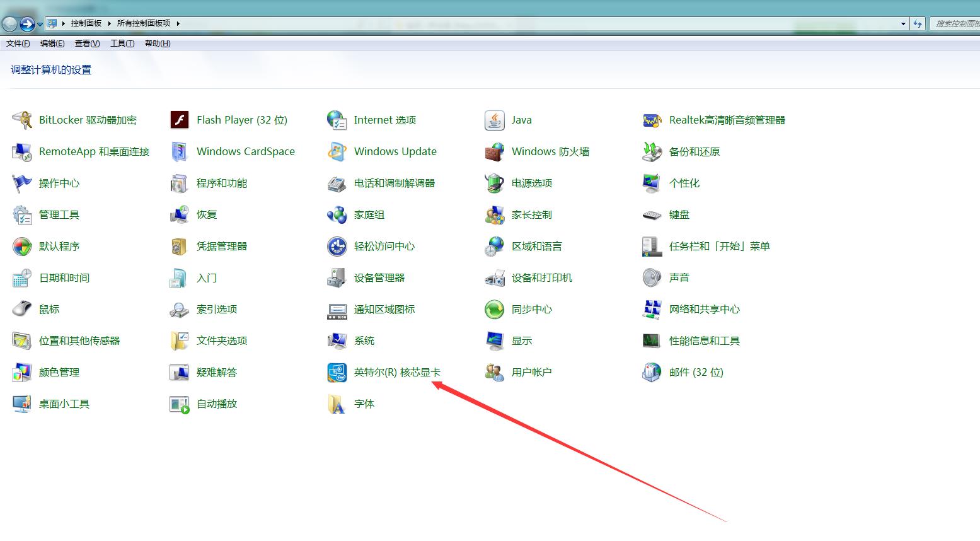Open 程序和功能 icon
This screenshot has width=980, height=541.
point(180,183)
